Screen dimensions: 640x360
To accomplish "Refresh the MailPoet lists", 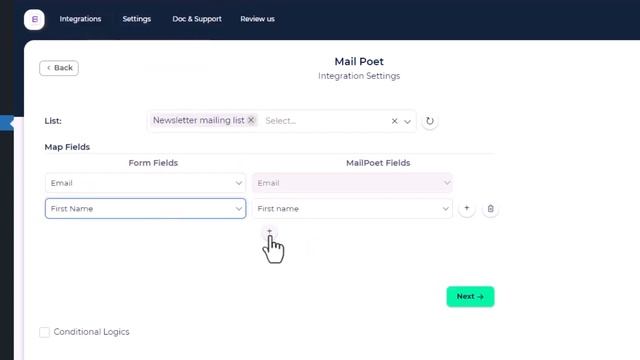I will click(x=429, y=121).
